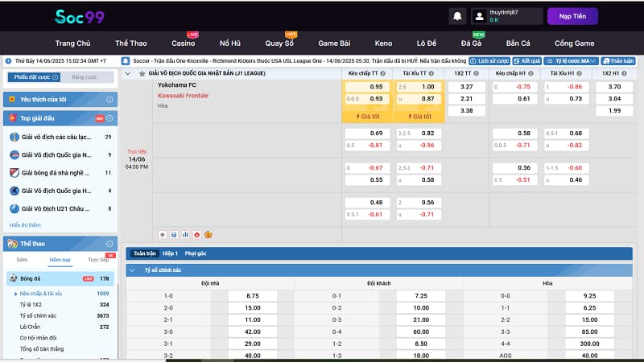Viewport: 644px width, 362px height.
Task: Star the J1 League as favorite
Action: (x=142, y=73)
